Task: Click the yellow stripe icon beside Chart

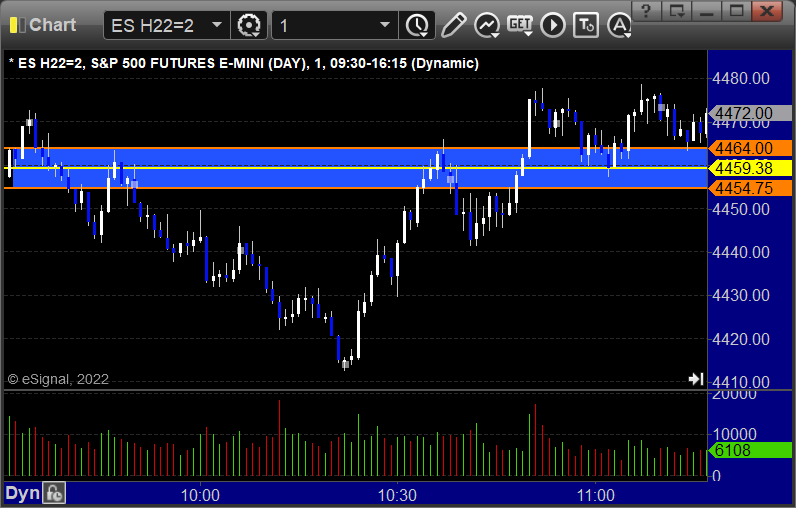Action: point(17,25)
